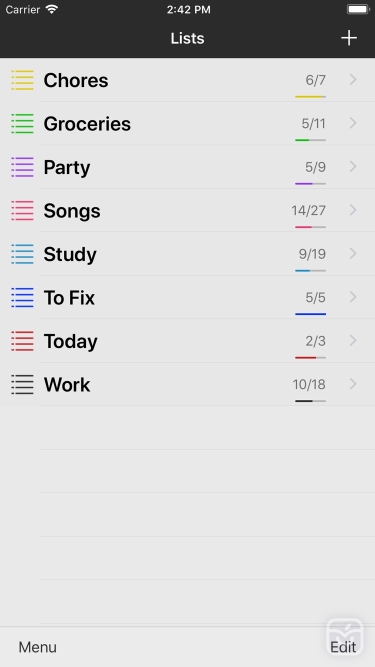Expand the Songs row chevron
The height and width of the screenshot is (667, 375).
353,210
